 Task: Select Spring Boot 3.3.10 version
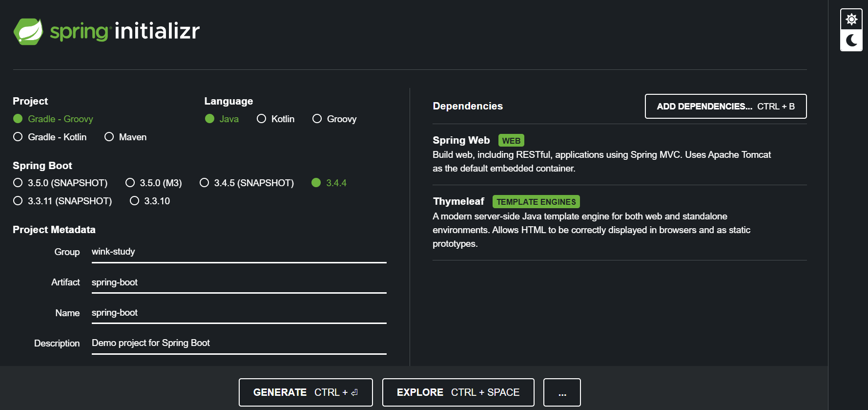150,201
